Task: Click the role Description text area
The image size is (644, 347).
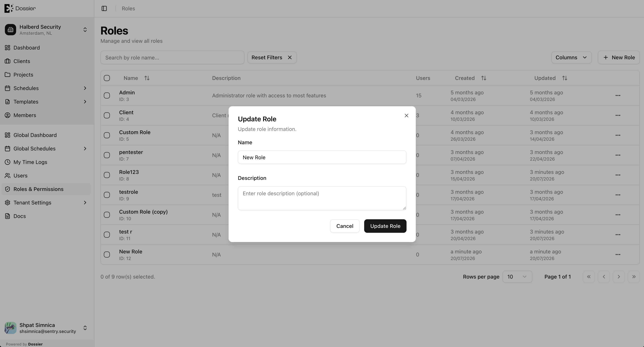Action: (x=322, y=198)
